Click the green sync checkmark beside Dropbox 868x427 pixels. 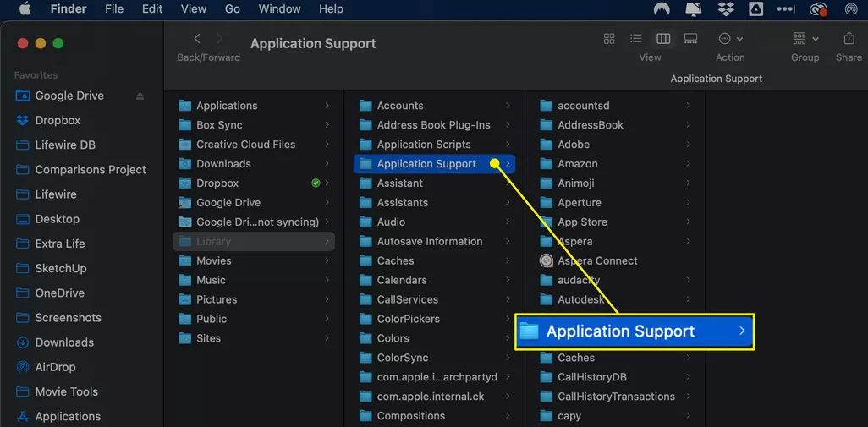pos(316,183)
